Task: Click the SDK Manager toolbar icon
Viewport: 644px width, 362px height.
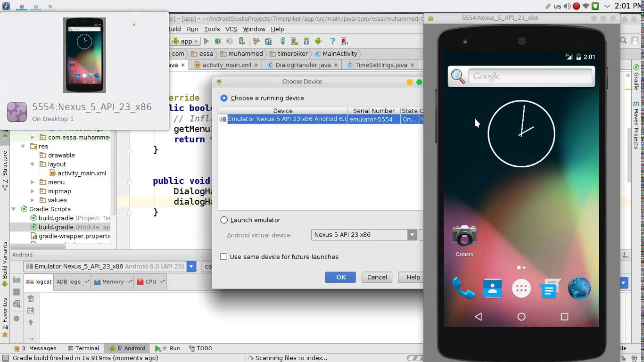Action: coord(305,41)
